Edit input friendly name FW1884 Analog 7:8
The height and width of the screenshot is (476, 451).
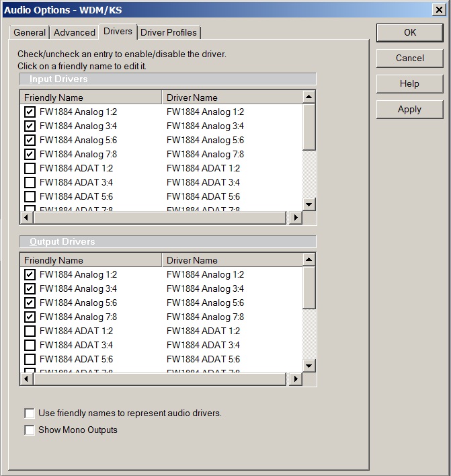[78, 154]
